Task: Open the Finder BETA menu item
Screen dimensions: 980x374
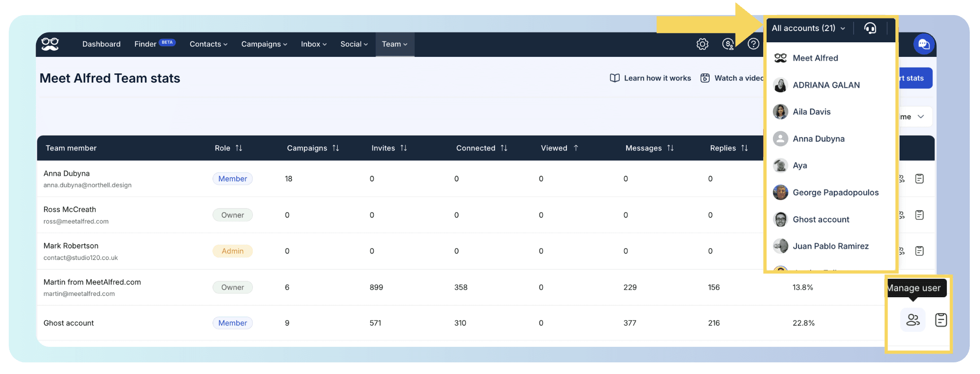Action: point(155,44)
